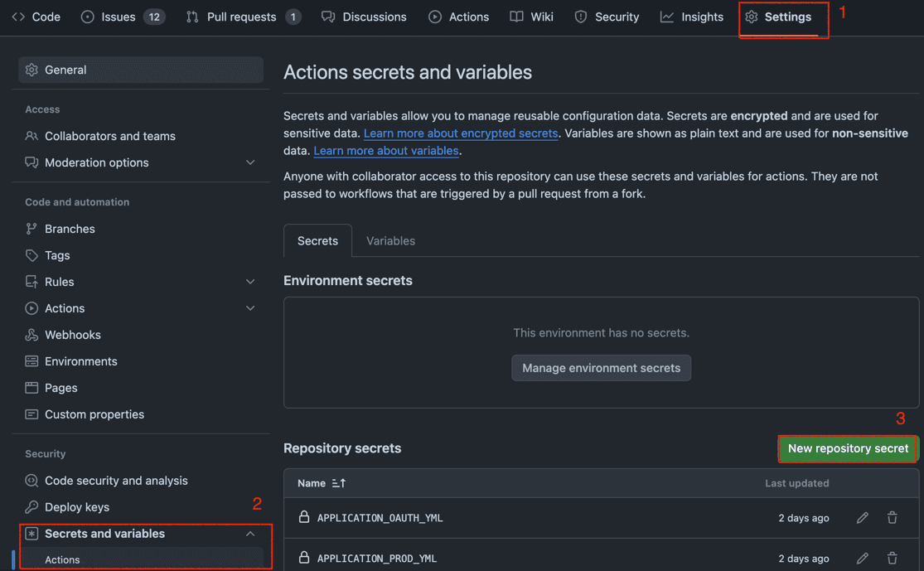Click the sidebar Actions play icon
Screen dimensions: 924x571
(x=31, y=308)
